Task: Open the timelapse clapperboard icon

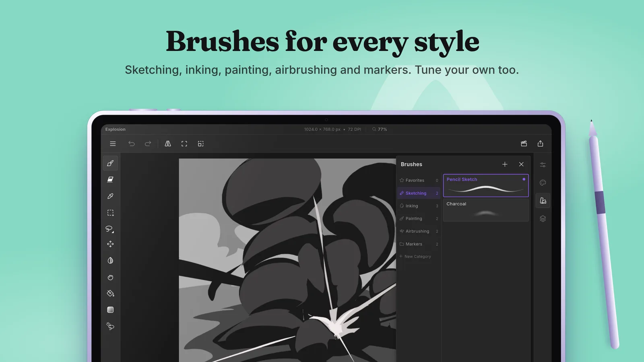Action: coord(524,144)
